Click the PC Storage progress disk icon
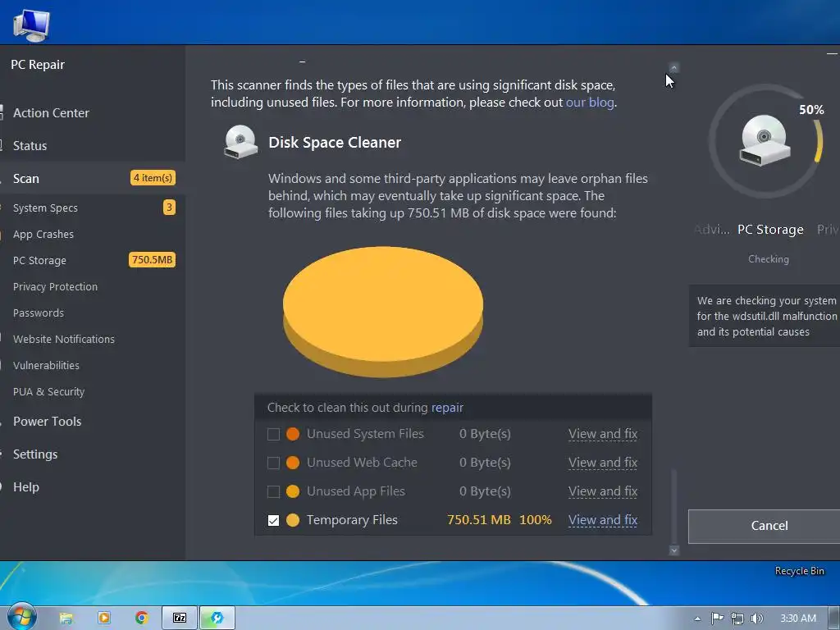The height and width of the screenshot is (630, 840). tap(764, 140)
